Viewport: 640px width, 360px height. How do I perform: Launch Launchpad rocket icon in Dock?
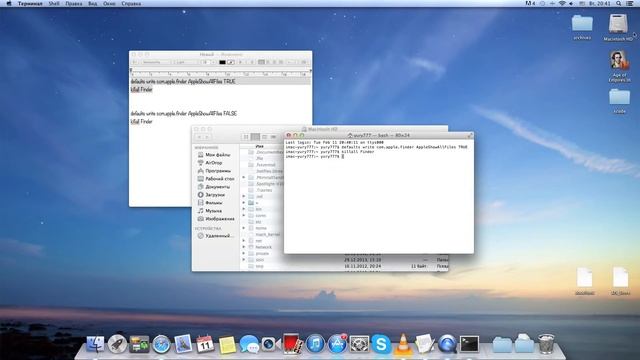tap(117, 344)
